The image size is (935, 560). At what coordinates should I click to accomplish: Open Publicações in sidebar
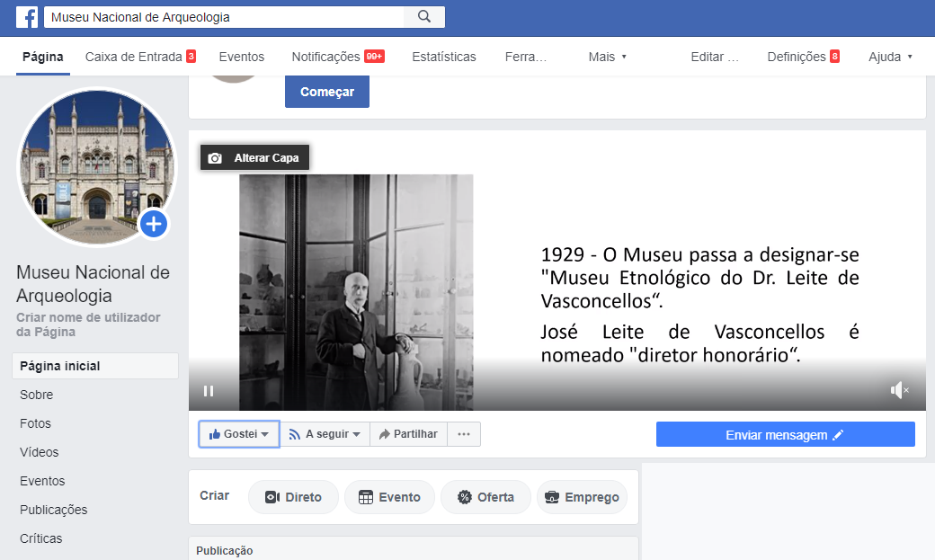(x=54, y=510)
